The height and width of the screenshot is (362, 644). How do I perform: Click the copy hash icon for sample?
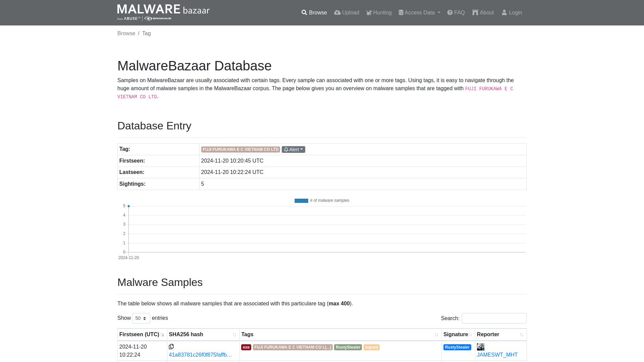click(x=171, y=347)
